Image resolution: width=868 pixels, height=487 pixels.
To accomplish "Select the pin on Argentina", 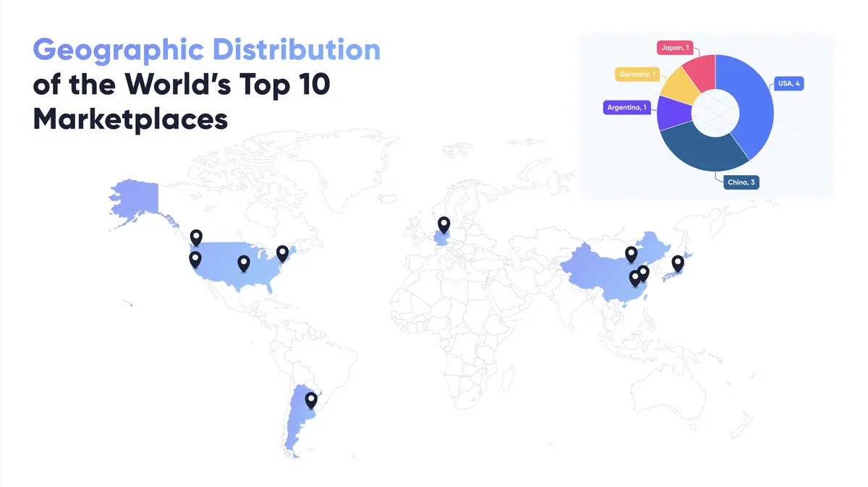I will tap(311, 399).
